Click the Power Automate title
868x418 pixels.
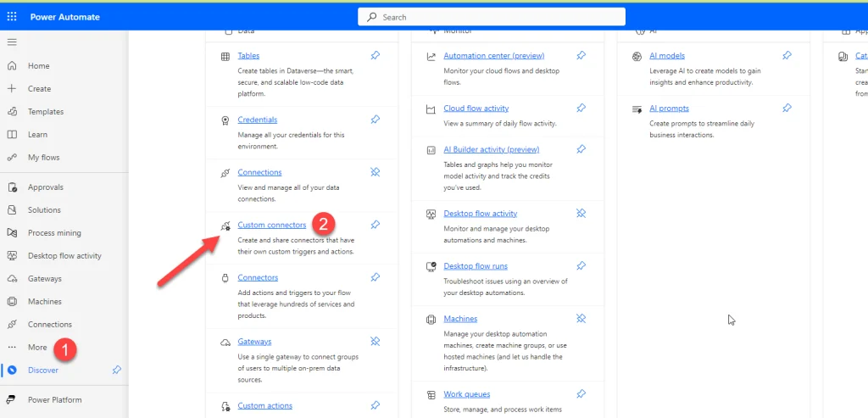pyautogui.click(x=64, y=17)
